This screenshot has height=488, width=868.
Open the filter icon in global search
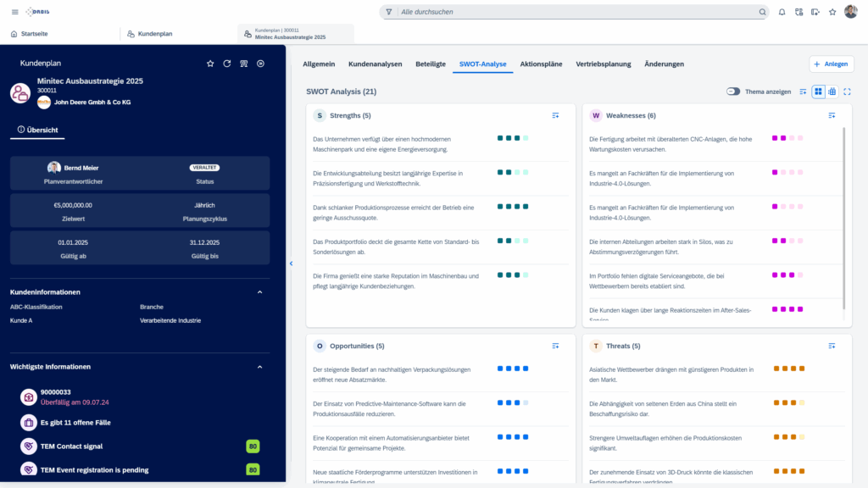389,12
